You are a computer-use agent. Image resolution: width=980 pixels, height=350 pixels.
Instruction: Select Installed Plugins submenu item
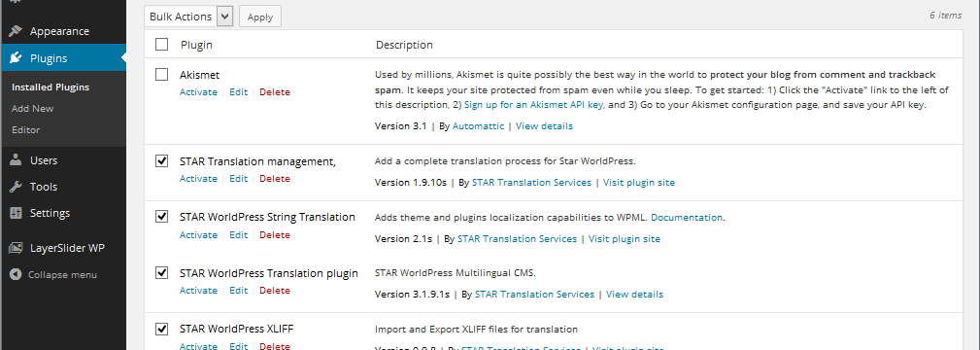coord(51,87)
